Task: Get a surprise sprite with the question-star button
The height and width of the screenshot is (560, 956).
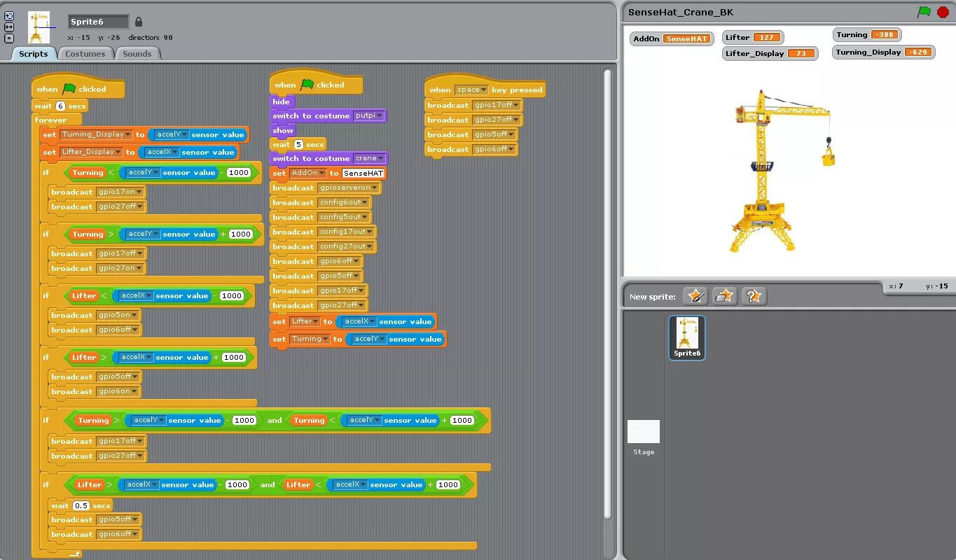Action: click(754, 296)
